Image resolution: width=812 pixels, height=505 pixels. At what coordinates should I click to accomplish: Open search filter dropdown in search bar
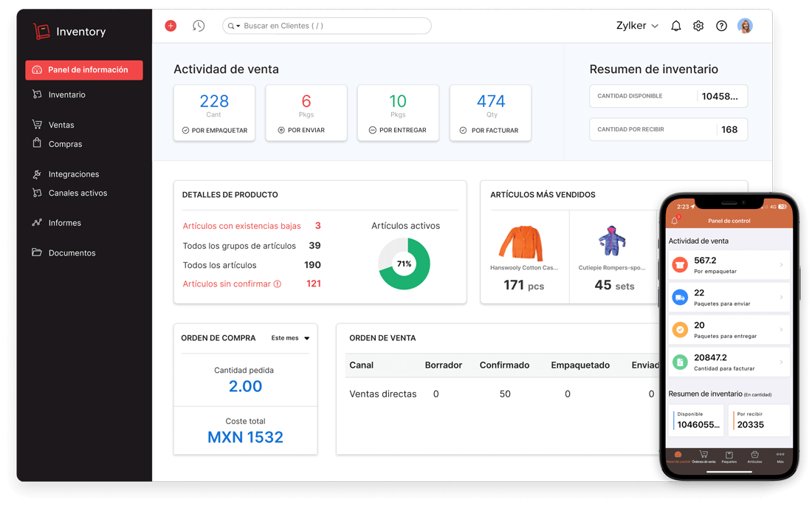coord(236,25)
